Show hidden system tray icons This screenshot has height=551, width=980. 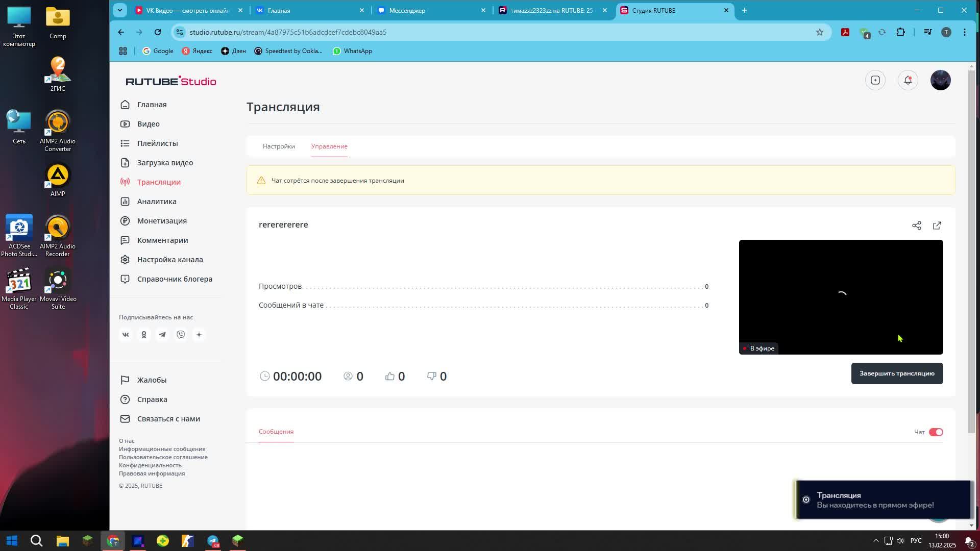(876, 541)
